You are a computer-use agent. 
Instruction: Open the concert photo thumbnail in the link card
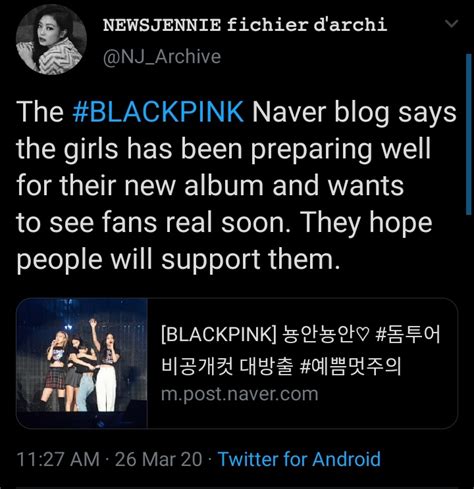pos(82,363)
